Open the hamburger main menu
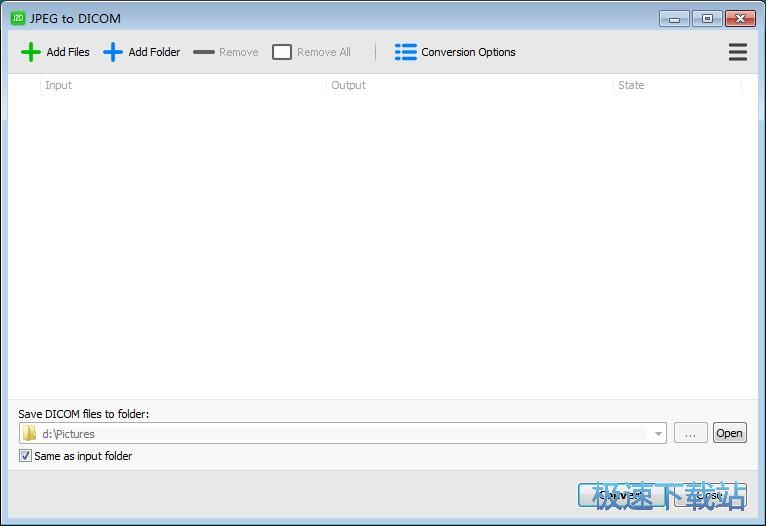The width and height of the screenshot is (766, 526). point(738,52)
